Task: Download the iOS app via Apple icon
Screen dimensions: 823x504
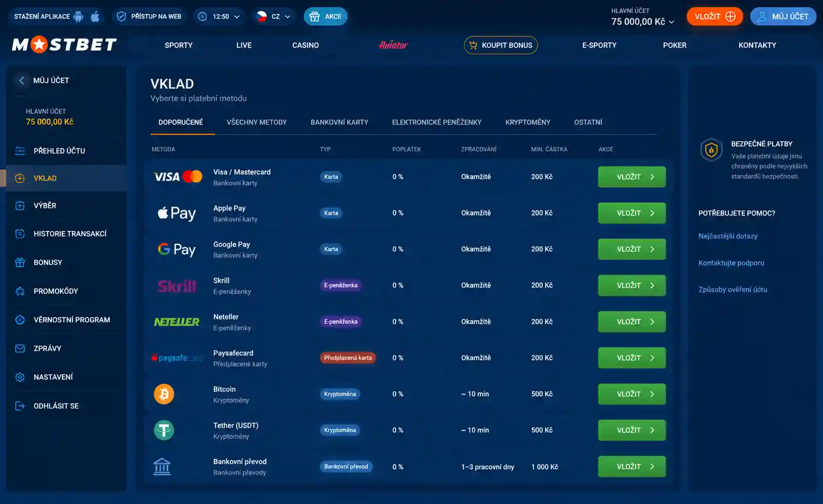Action: [x=95, y=16]
